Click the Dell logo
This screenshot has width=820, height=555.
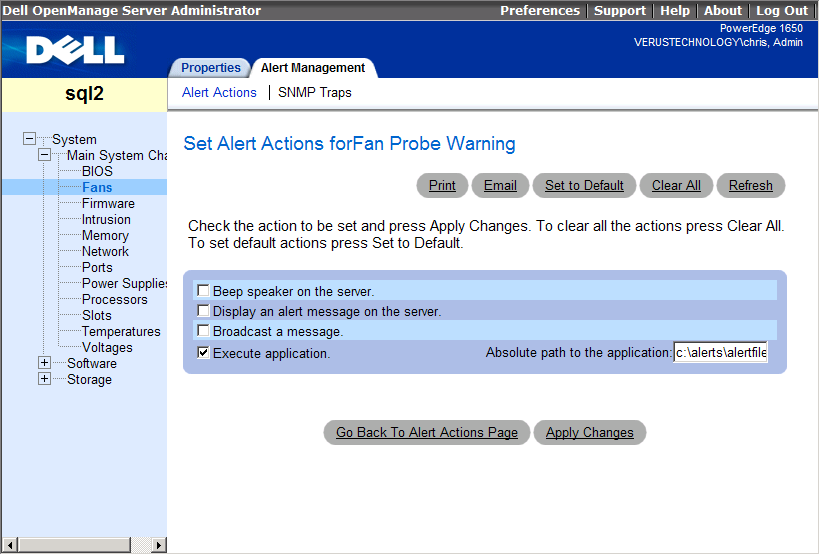coord(75,50)
